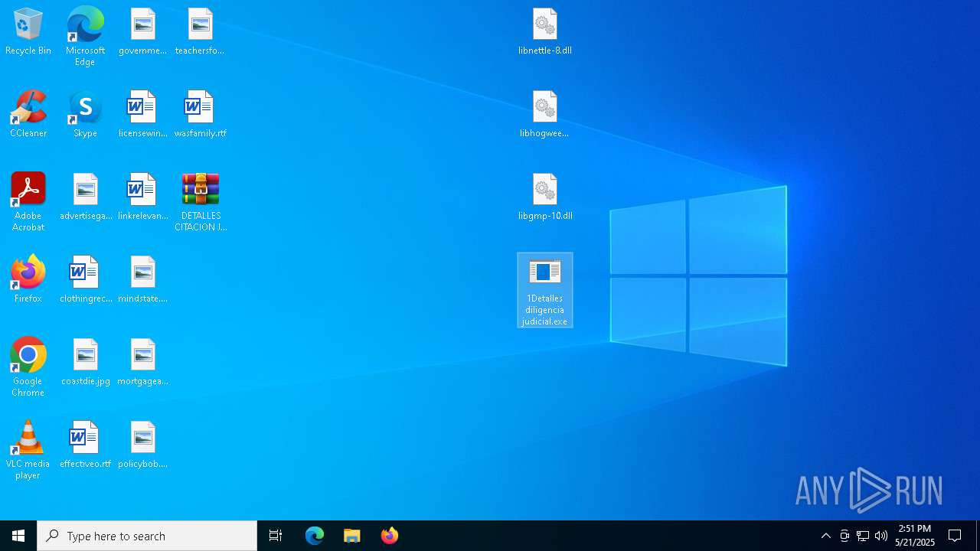This screenshot has height=551, width=980.
Task: Select the Adobe Acrobat desktop shortcut
Action: coord(28,202)
